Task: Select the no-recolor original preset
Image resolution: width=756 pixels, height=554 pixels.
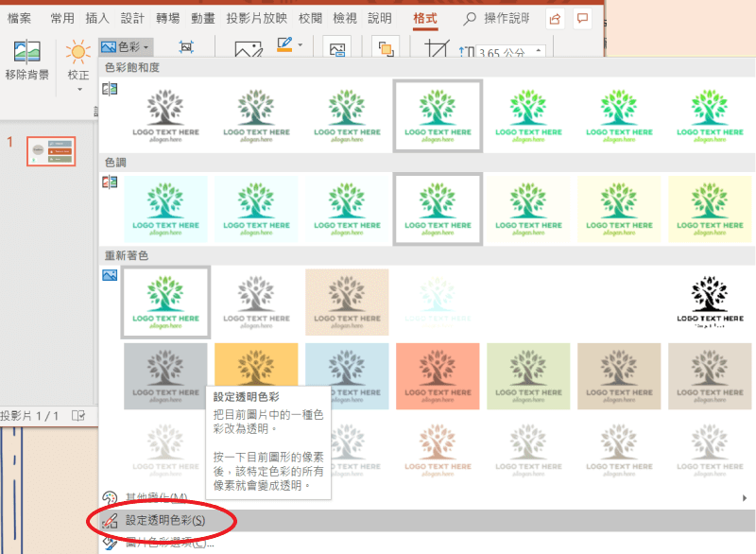Action: tap(165, 302)
